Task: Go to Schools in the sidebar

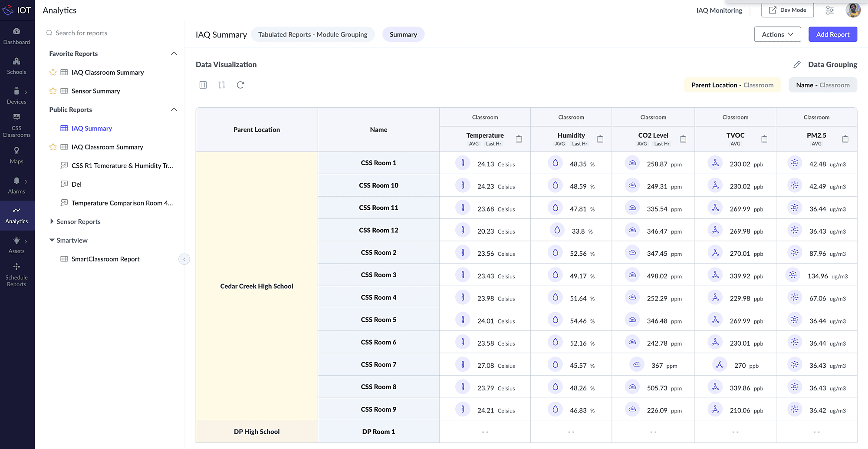Action: pos(16,66)
